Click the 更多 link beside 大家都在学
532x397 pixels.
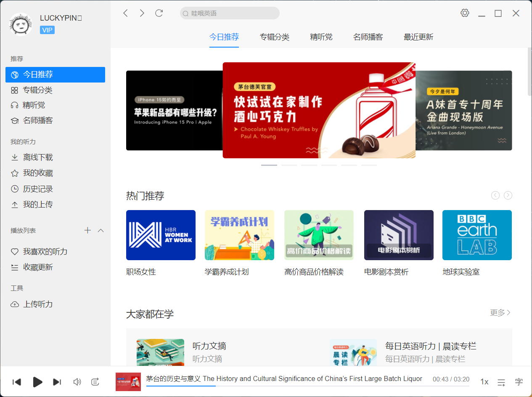pos(500,313)
